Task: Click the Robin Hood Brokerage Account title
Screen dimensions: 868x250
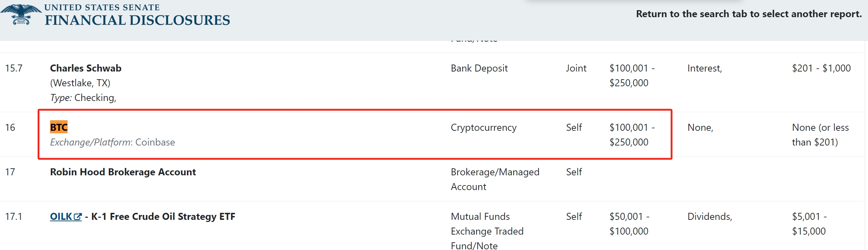Action: [123, 172]
